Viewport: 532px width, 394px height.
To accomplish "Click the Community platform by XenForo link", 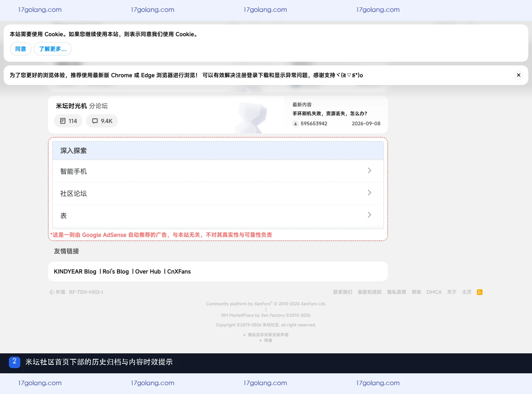I will [x=266, y=304].
